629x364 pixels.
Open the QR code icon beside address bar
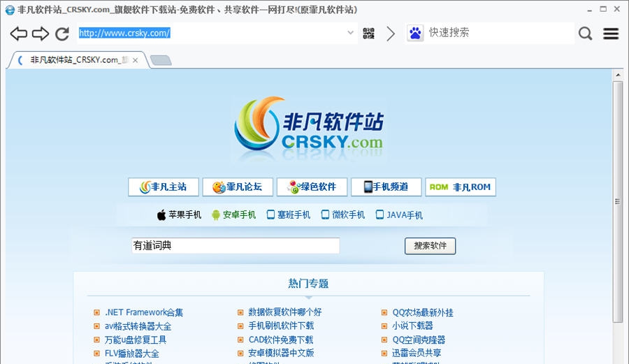click(x=368, y=34)
